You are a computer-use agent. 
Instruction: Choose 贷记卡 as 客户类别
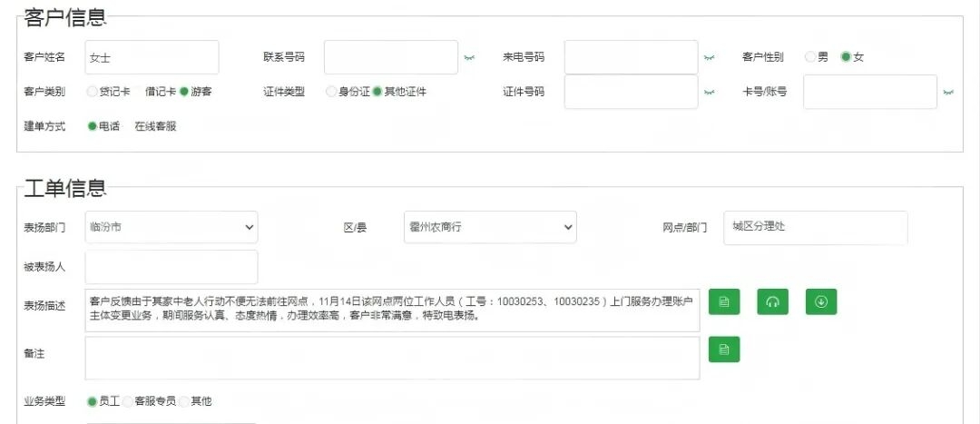93,92
